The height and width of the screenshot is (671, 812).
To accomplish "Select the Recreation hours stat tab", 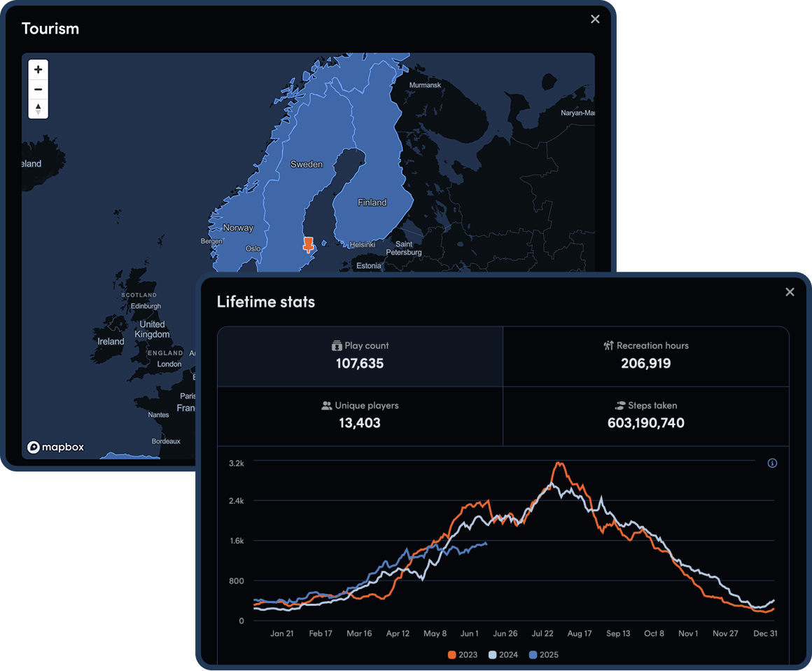I will click(645, 356).
